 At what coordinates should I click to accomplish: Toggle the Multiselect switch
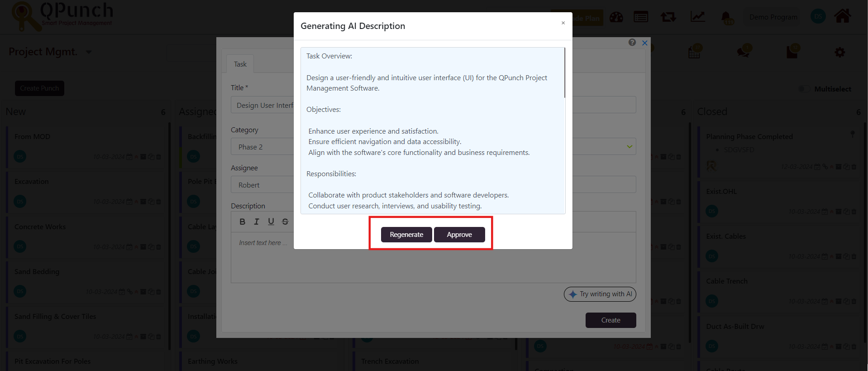click(x=804, y=89)
